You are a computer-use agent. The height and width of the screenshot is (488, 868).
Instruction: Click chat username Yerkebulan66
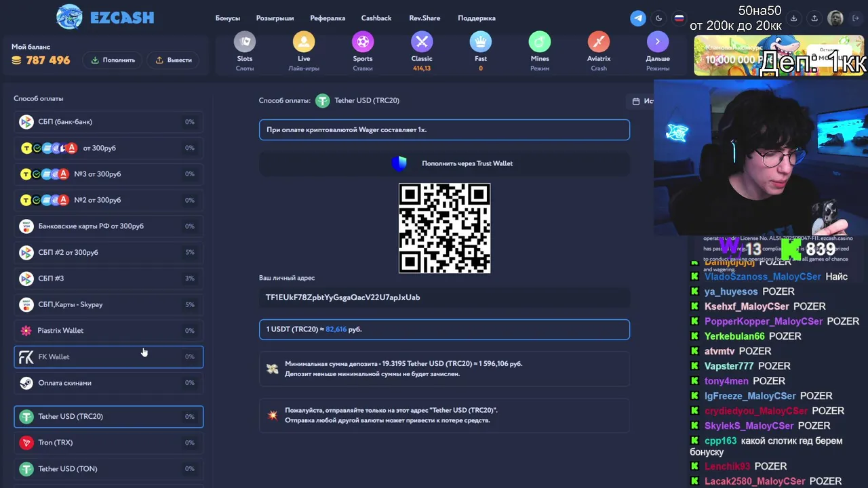734,336
